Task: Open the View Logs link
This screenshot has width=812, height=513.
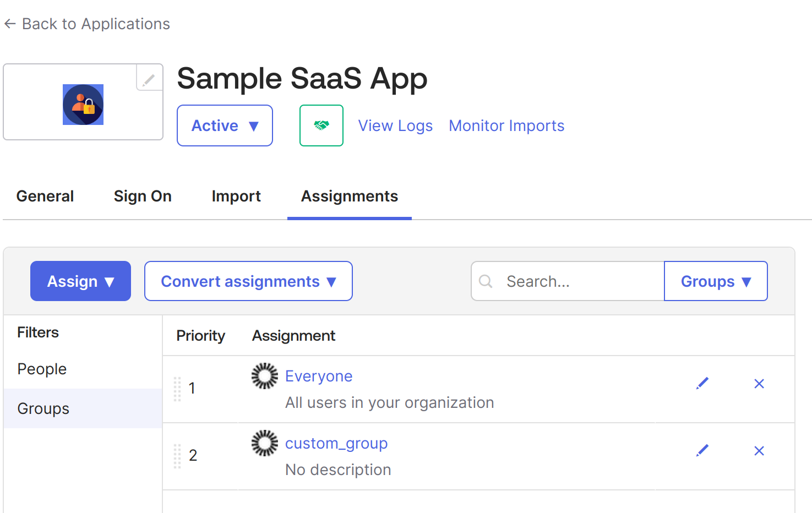Action: pyautogui.click(x=395, y=126)
